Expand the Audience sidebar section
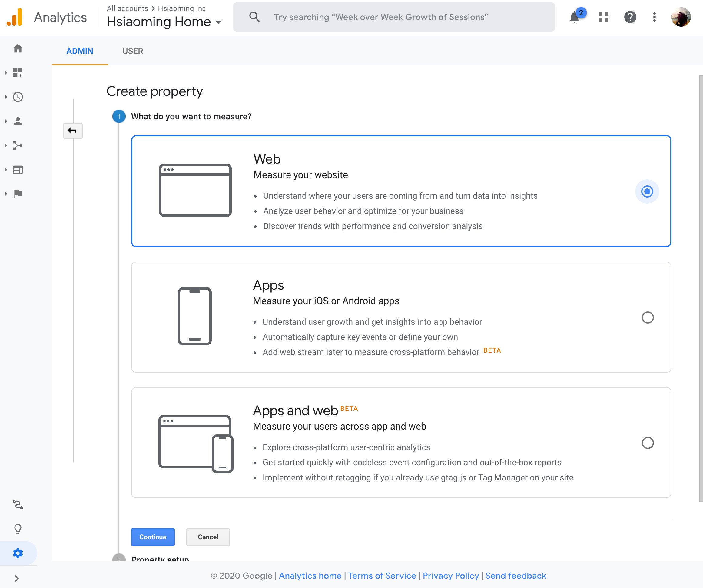 [x=6, y=121]
